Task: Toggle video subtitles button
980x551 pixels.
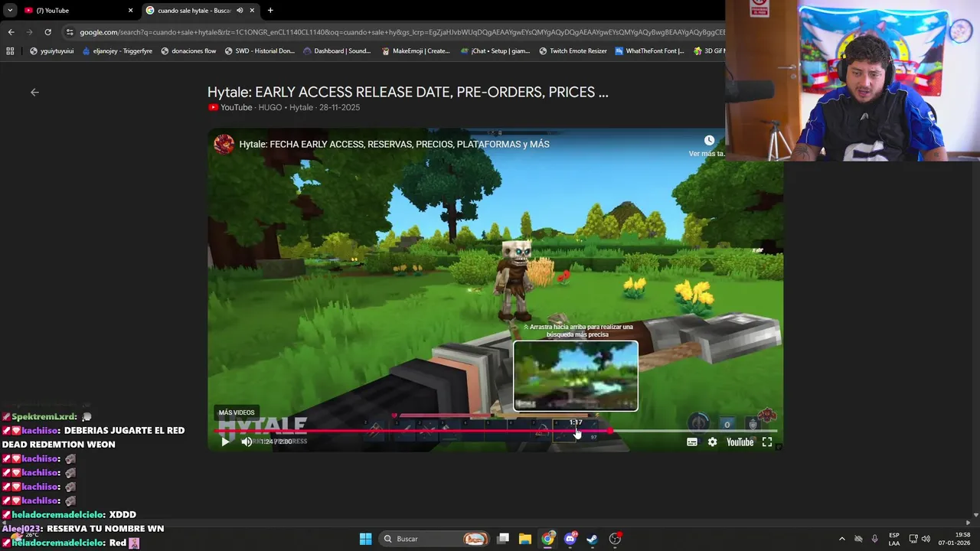Action: coord(692,442)
